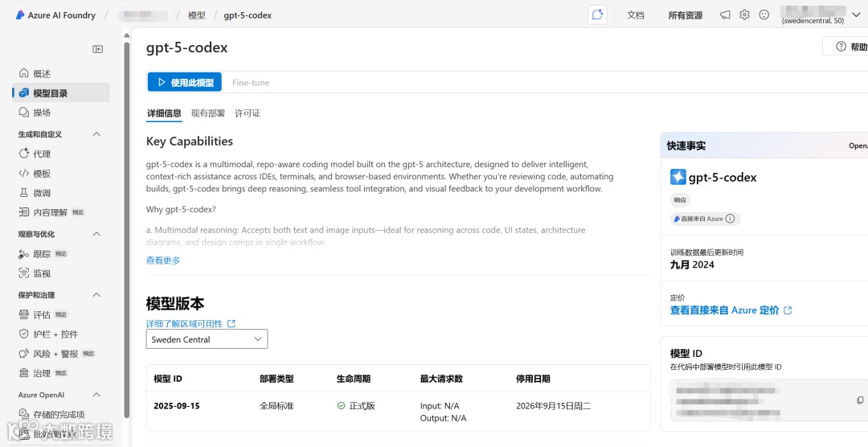
Task: Click the 代理 agent icon
Action: (x=24, y=154)
